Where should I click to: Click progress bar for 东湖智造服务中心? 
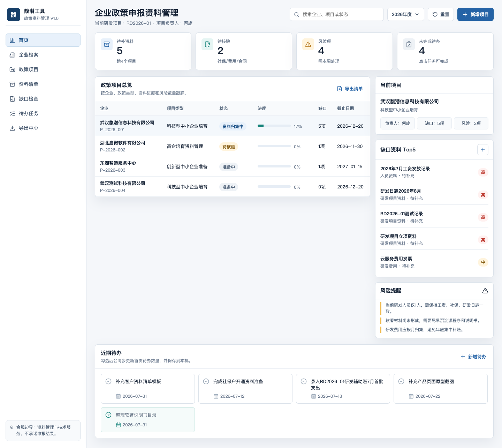click(x=274, y=166)
